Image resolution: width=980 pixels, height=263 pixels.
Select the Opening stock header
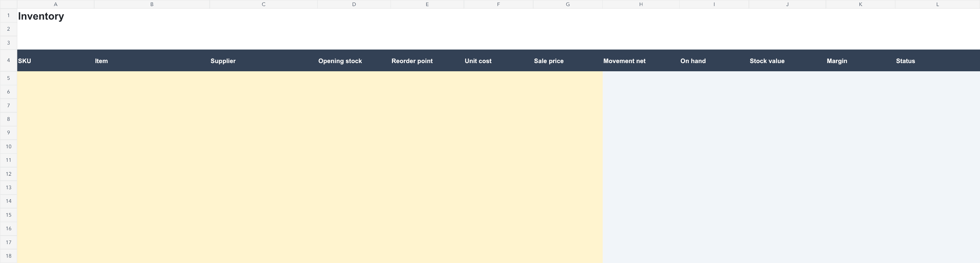[x=354, y=61]
